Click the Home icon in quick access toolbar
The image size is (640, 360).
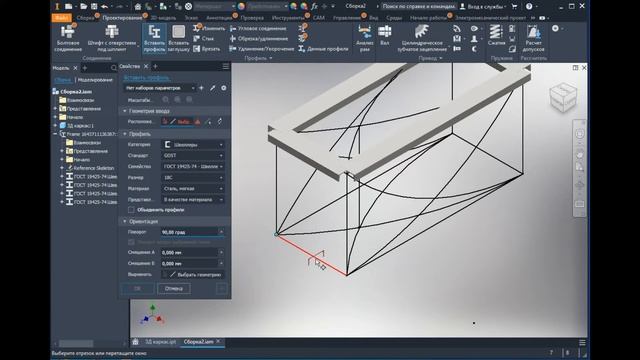pyautogui.click(x=138, y=7)
